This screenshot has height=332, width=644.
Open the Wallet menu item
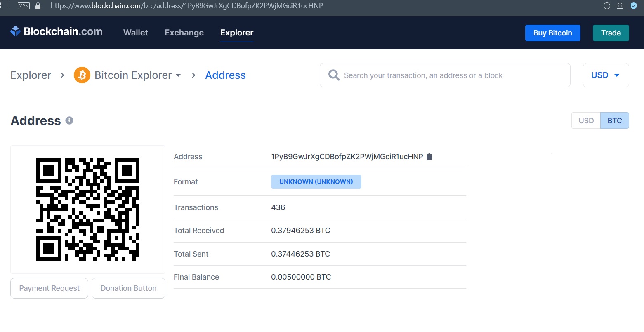[136, 33]
